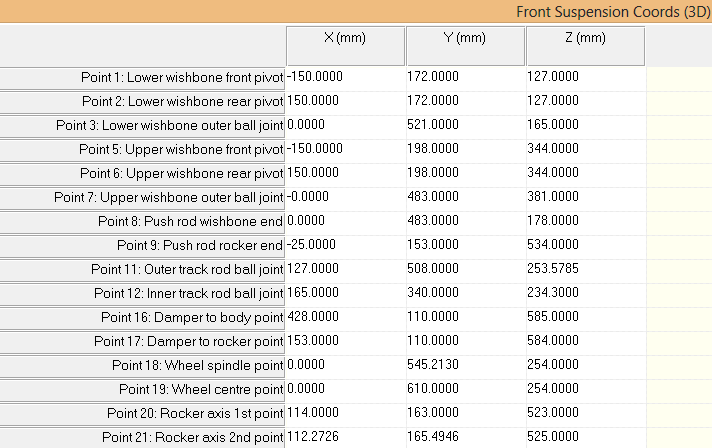Click the Z (mm) column header
This screenshot has height=448, width=712.
click(584, 39)
